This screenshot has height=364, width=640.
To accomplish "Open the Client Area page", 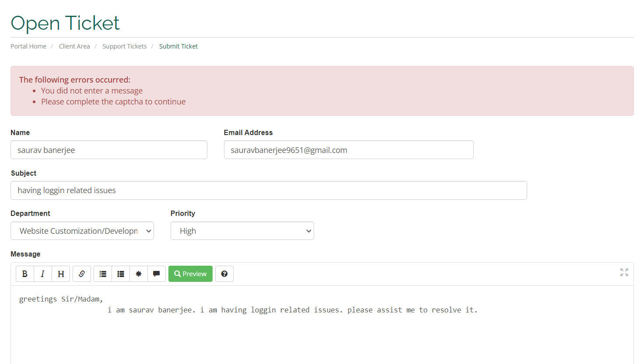I will [x=74, y=46].
